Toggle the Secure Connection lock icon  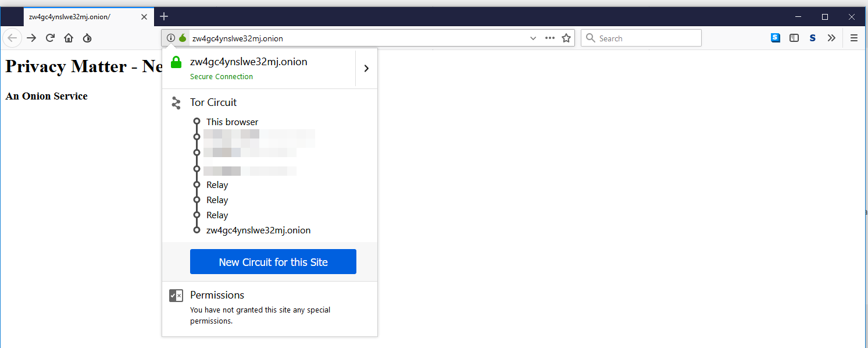(176, 62)
